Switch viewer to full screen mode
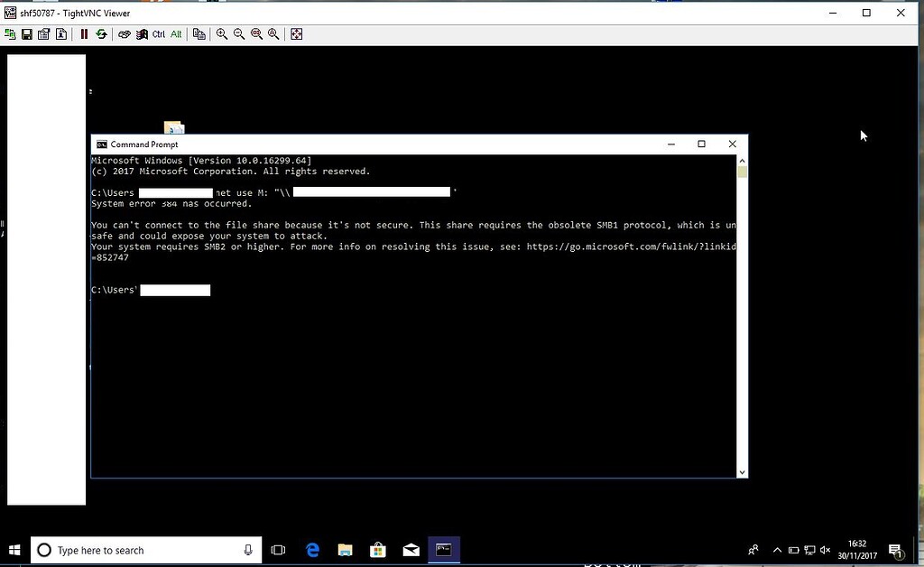Screen dimensions: 924x567 298,33
